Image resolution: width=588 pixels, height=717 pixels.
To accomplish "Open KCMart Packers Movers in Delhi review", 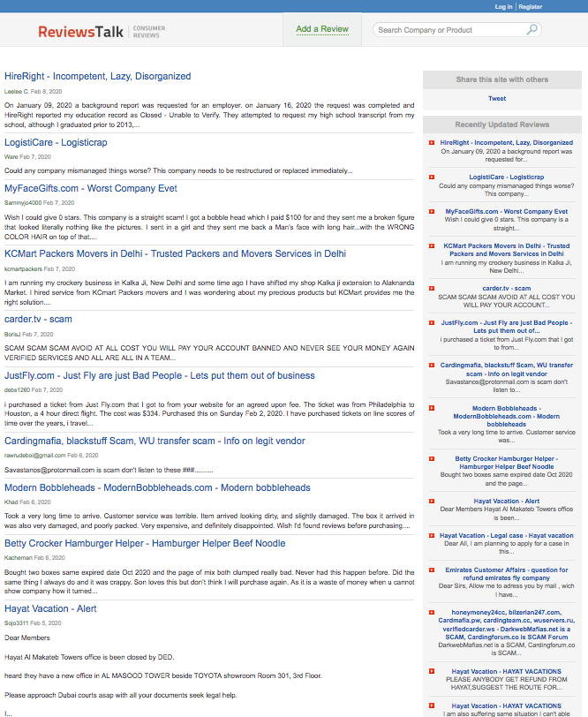I will 175,253.
